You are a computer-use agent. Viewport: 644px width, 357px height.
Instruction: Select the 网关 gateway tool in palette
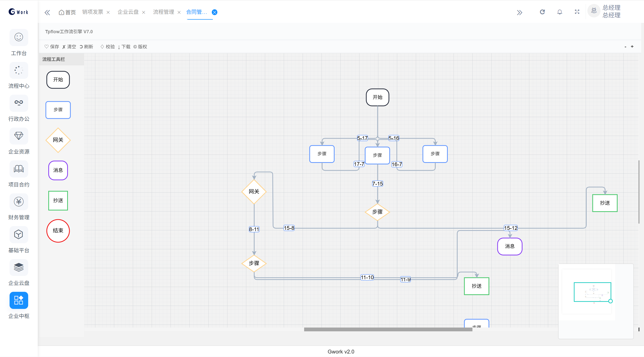(58, 140)
